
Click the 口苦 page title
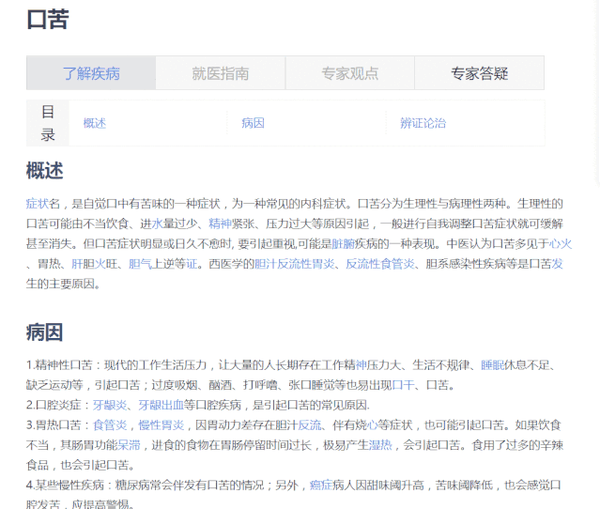48,19
